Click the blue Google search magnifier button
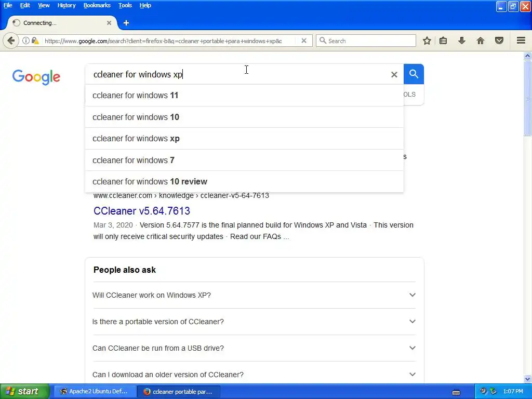The width and height of the screenshot is (532, 399). 414,74
